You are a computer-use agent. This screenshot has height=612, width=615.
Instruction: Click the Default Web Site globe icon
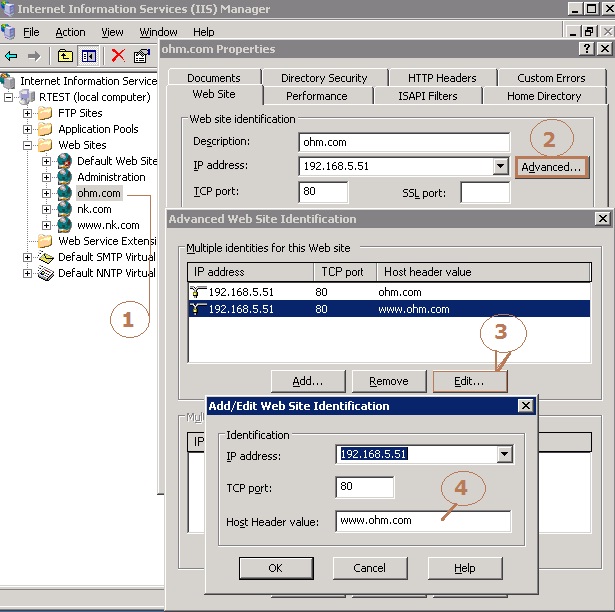tap(64, 161)
